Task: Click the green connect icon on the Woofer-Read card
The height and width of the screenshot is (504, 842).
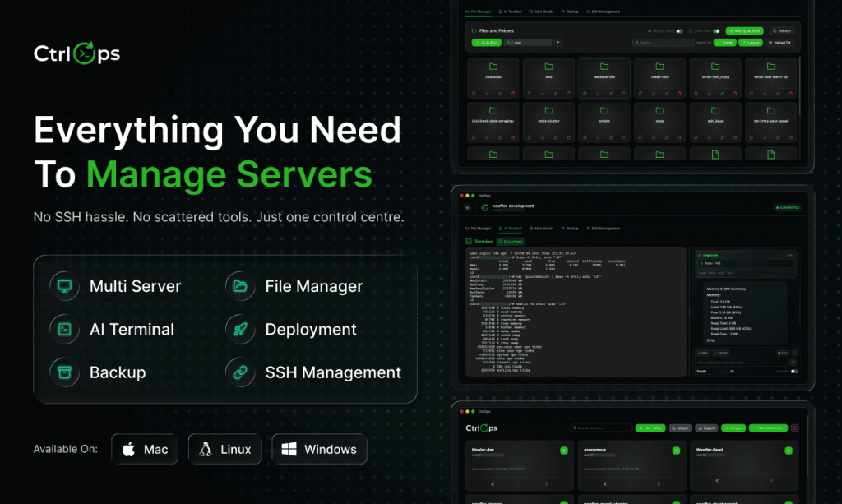Action: 789,451
